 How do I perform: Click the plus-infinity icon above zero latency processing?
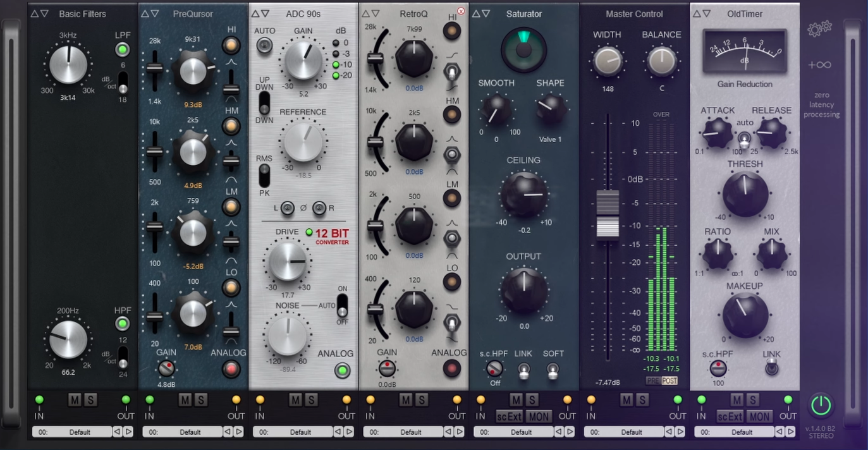click(x=820, y=65)
